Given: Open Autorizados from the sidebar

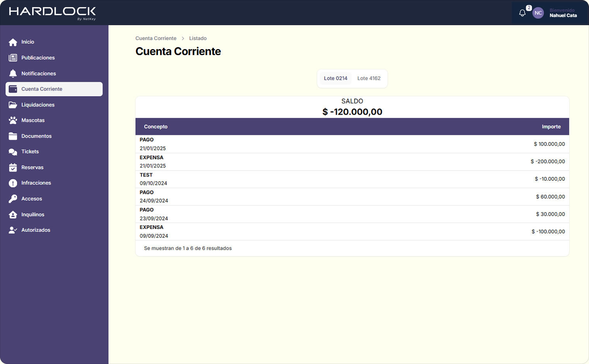Looking at the screenshot, I should click(x=36, y=230).
